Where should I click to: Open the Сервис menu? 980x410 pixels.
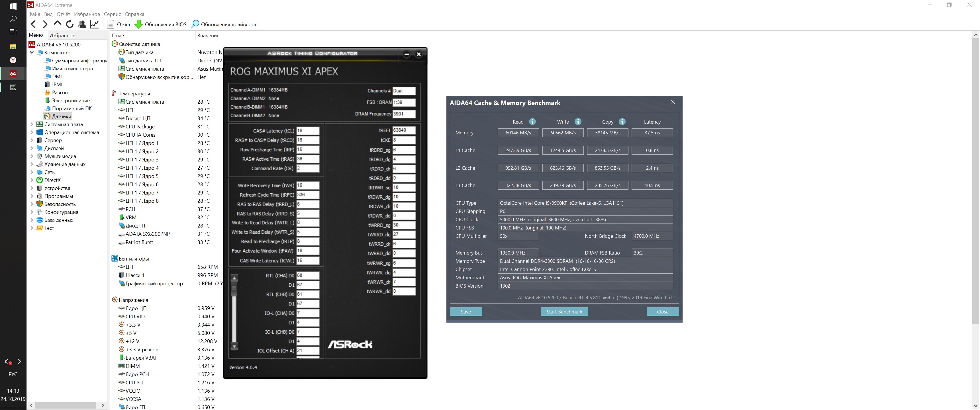(x=112, y=14)
